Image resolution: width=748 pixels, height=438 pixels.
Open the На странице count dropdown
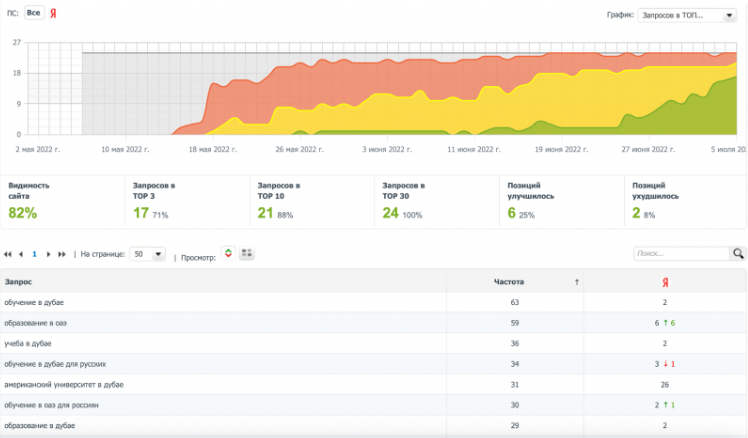coord(147,254)
